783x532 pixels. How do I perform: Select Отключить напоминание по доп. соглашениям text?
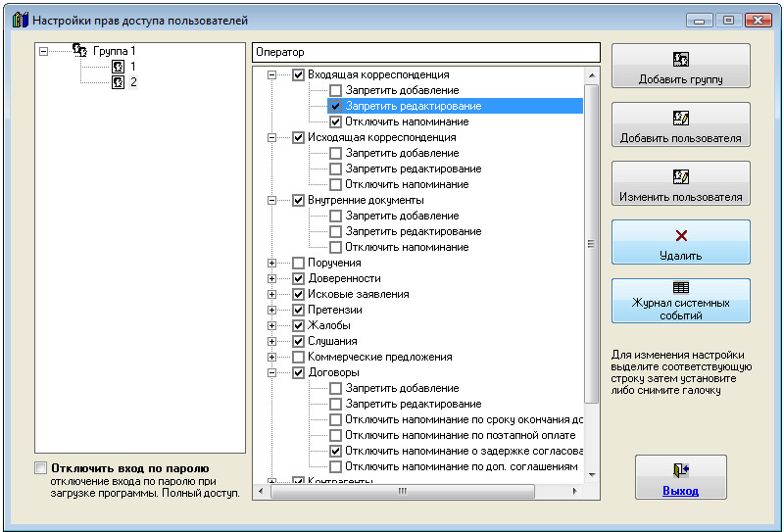click(x=462, y=466)
